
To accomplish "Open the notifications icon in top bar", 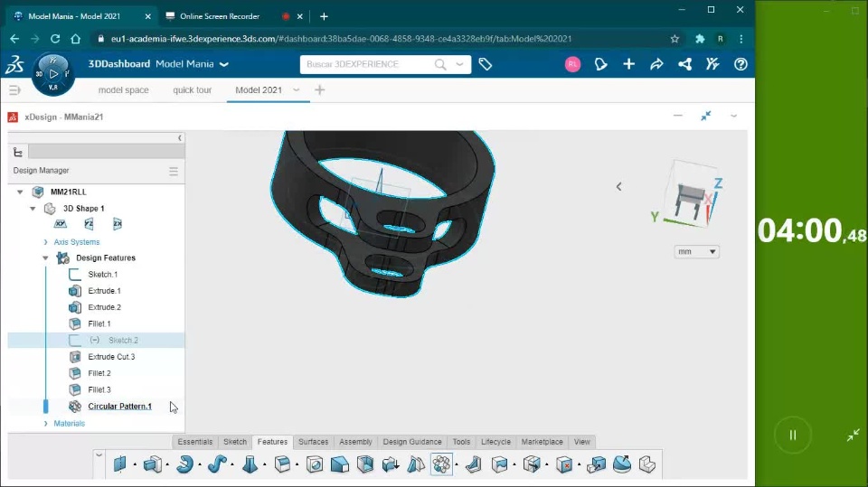I will 600,64.
